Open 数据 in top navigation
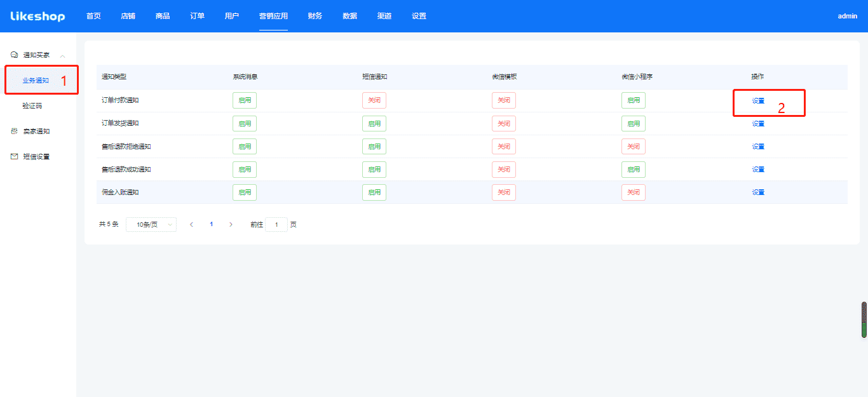 coord(349,16)
